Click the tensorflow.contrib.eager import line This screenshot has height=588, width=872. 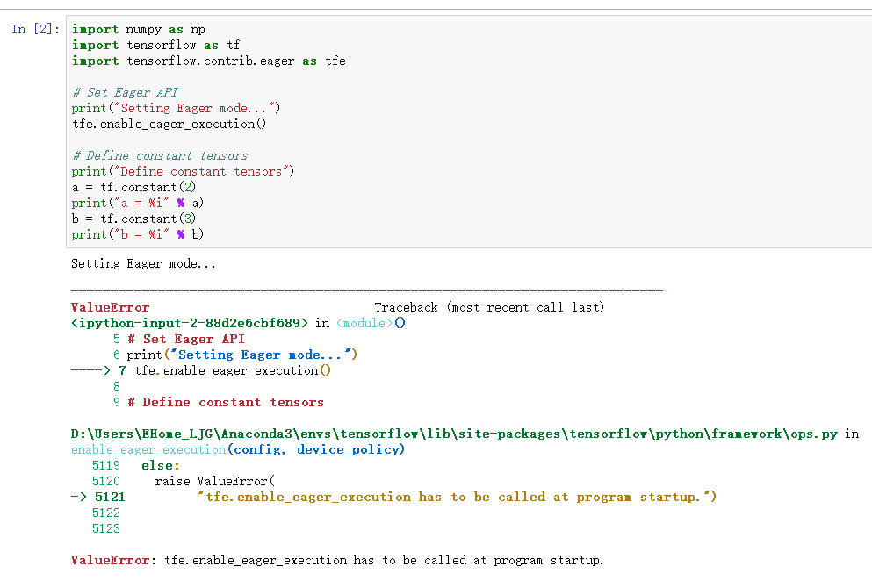click(208, 61)
